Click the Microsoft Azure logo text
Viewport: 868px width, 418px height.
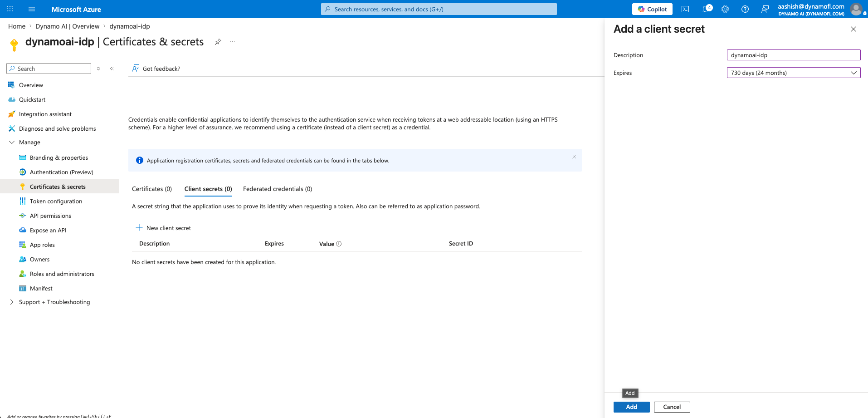(x=76, y=9)
